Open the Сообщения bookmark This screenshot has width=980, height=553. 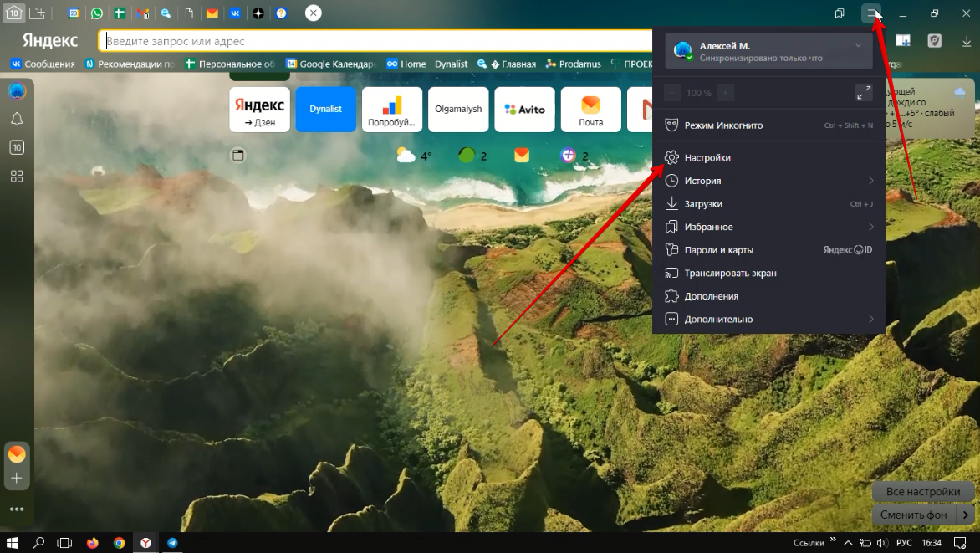click(x=43, y=64)
